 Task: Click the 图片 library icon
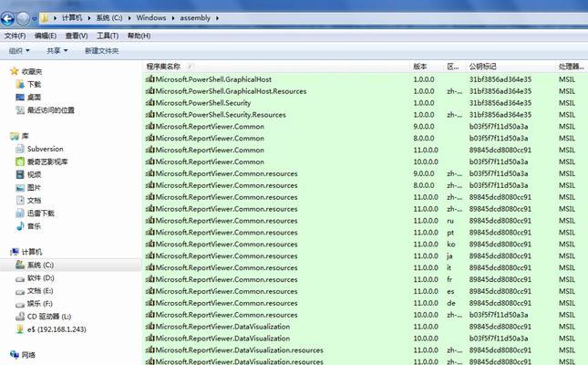click(20, 188)
